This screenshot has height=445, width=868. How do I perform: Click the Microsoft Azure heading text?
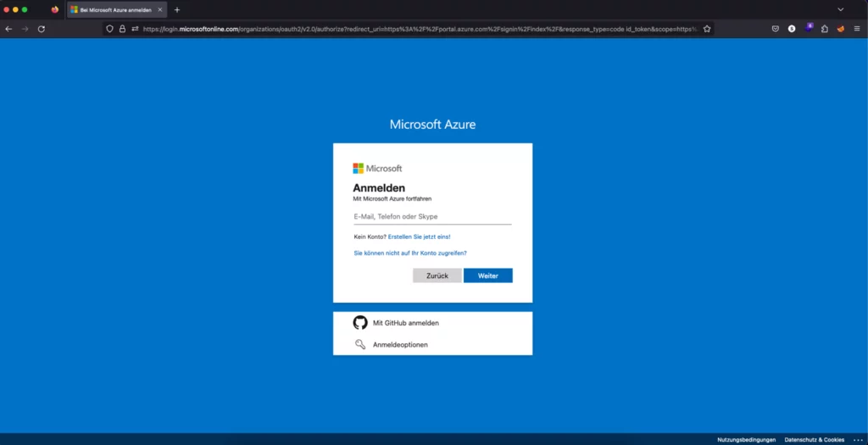point(432,125)
